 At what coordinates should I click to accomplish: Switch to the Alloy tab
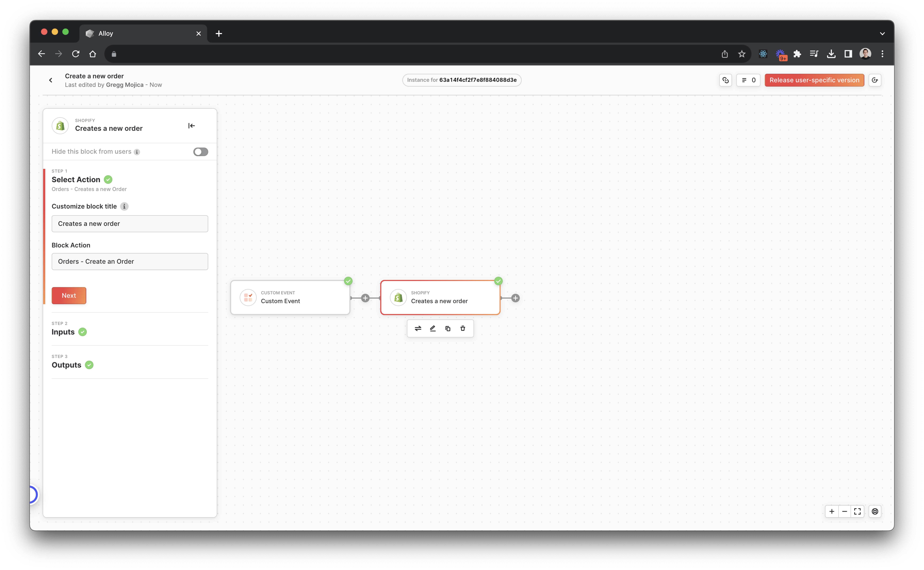point(143,34)
